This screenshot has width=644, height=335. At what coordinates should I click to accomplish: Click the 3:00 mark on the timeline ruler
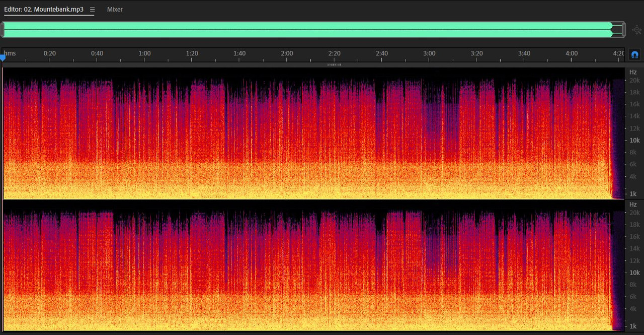(x=429, y=53)
